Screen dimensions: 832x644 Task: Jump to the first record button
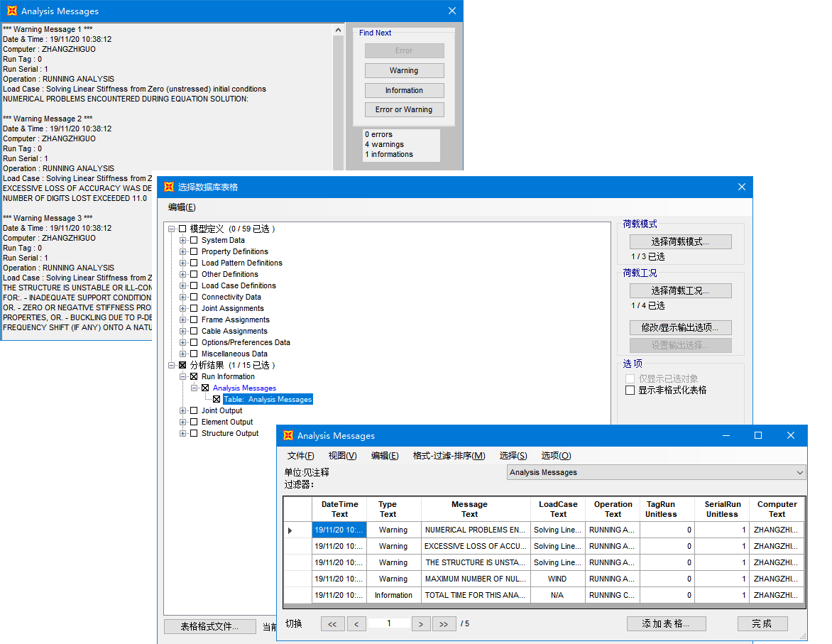[x=332, y=624]
